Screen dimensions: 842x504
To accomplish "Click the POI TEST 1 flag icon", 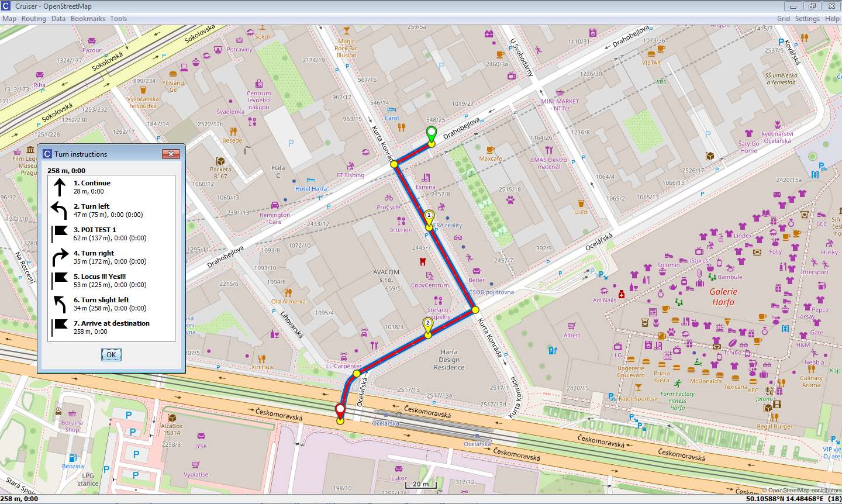I will (x=59, y=233).
